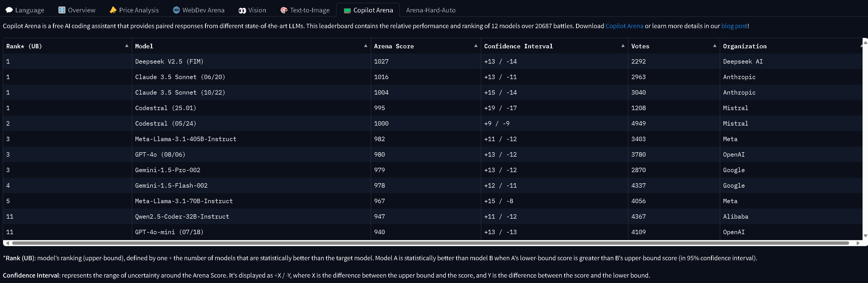The image size is (868, 283).
Task: Click the Price Analysis tab icon
Action: click(113, 10)
